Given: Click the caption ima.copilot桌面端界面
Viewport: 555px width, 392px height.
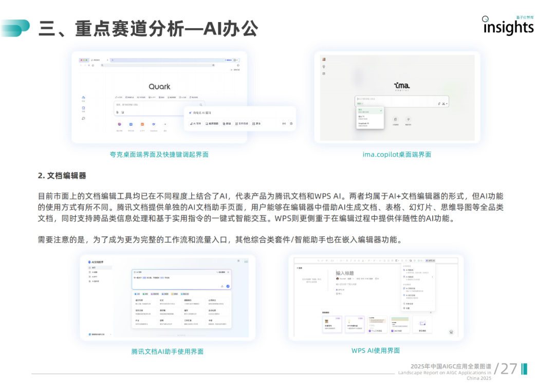Looking at the screenshot, I should 397,155.
